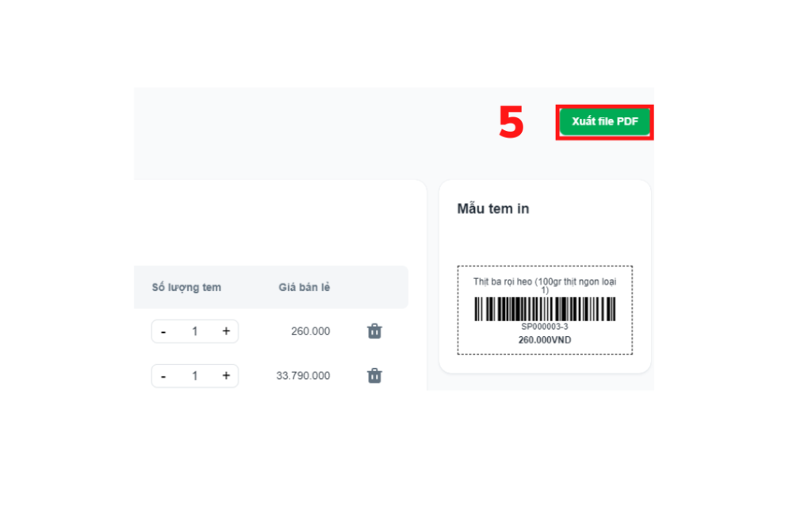Focus the quantity field in the 260.000 row
Screen dimensions: 812x513
195,331
